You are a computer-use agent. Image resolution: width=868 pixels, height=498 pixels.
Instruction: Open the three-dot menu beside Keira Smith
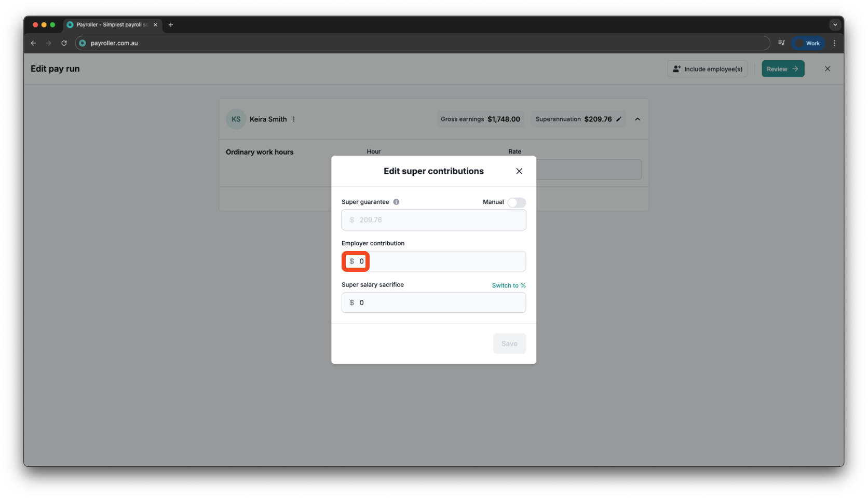click(x=294, y=119)
